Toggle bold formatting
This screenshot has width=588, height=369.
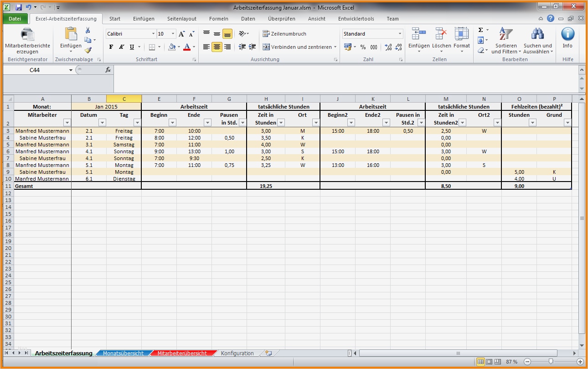pyautogui.click(x=111, y=47)
